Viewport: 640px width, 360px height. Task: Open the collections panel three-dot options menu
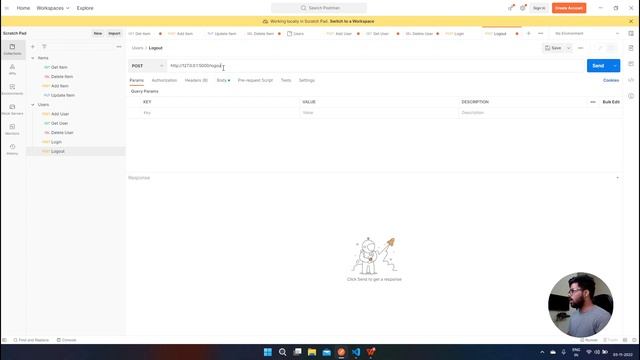coord(119,47)
